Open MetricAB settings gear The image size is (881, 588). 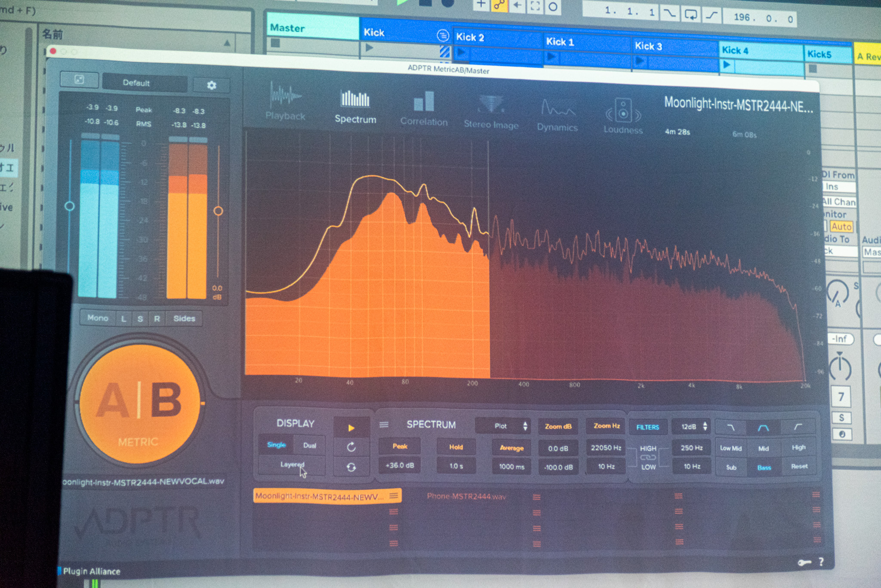pyautogui.click(x=211, y=85)
